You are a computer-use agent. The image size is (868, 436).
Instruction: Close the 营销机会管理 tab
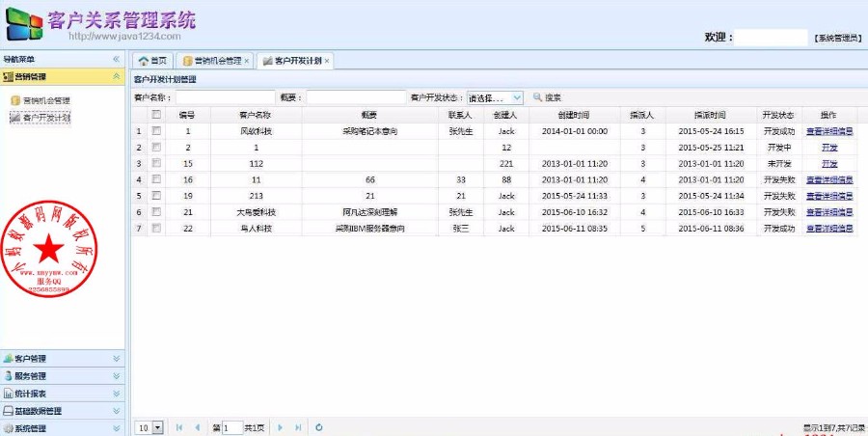[246, 61]
